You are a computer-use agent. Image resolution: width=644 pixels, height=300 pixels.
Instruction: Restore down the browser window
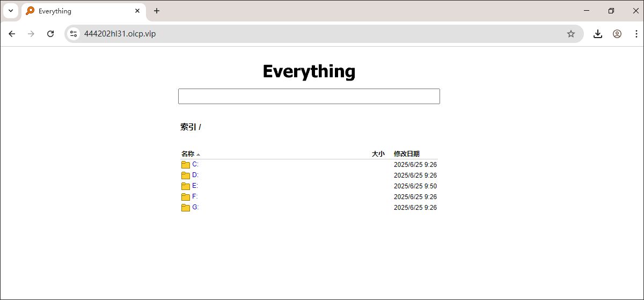tap(611, 11)
